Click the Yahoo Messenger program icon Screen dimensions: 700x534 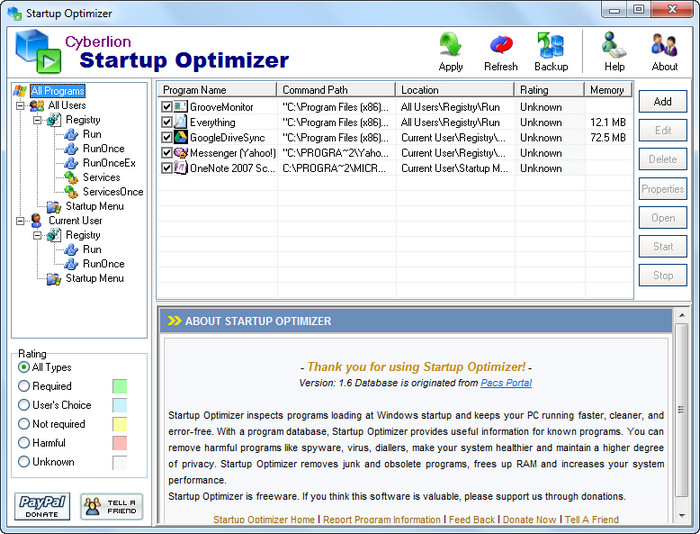(180, 152)
